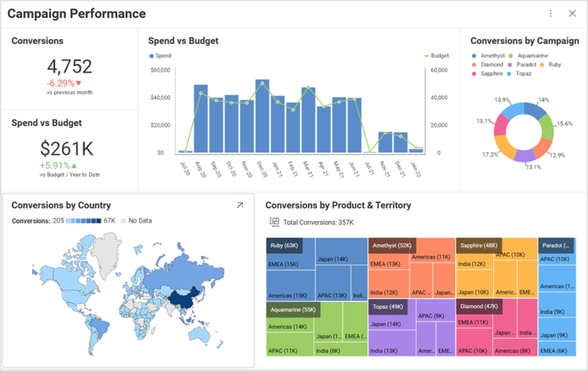Click the Conversions by Product & Territory title
Screen dimensions: 588x371
[x=338, y=205]
